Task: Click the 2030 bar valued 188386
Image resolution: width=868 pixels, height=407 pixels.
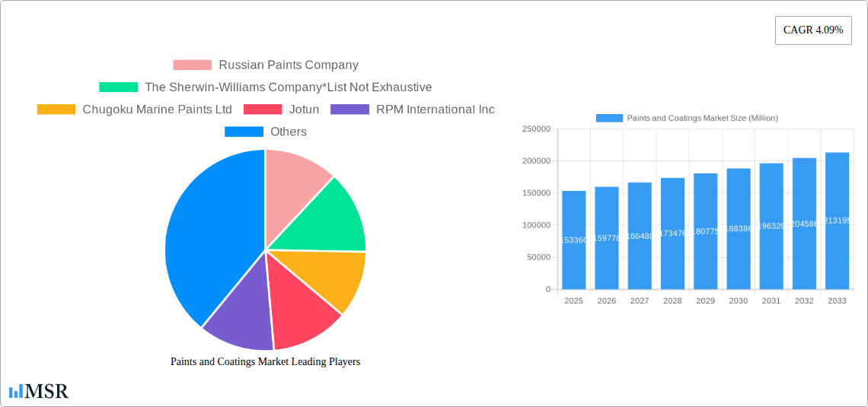Action: pos(739,229)
